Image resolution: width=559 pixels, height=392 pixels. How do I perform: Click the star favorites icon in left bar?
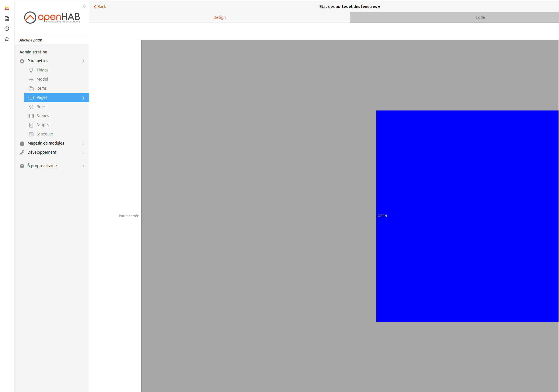pyautogui.click(x=7, y=39)
